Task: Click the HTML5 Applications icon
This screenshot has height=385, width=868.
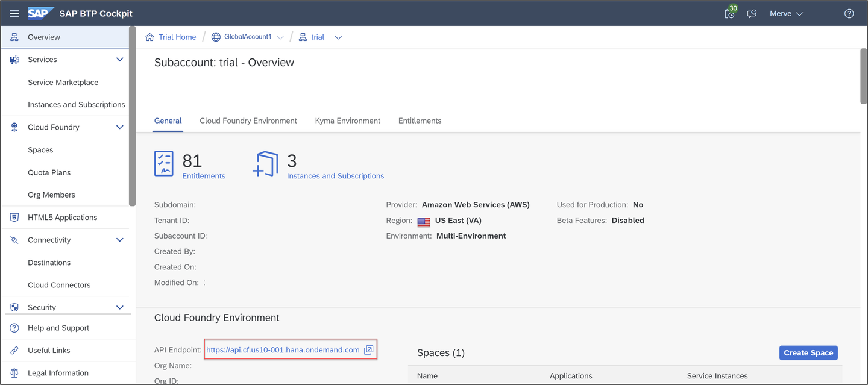Action: click(x=14, y=218)
